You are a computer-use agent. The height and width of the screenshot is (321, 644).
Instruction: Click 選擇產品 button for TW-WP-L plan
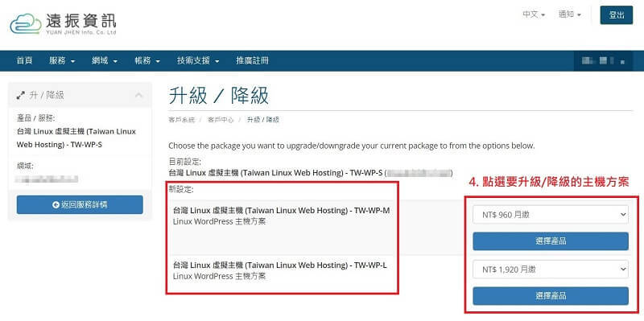point(551,296)
